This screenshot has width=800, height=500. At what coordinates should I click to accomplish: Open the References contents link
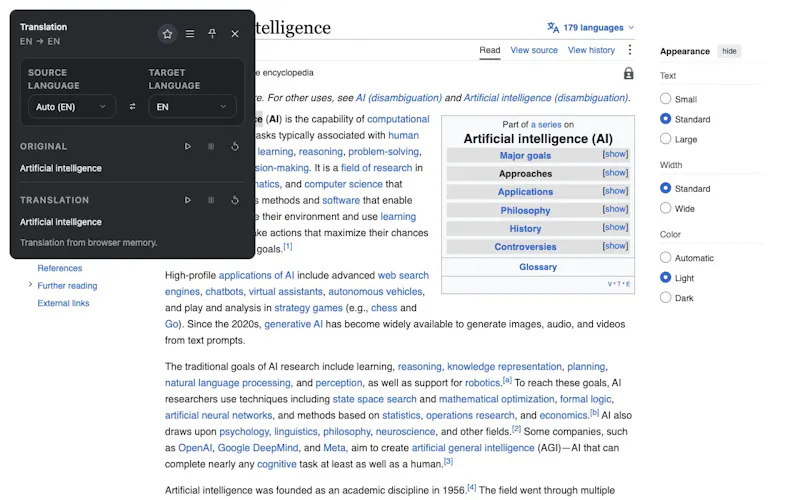coord(60,268)
